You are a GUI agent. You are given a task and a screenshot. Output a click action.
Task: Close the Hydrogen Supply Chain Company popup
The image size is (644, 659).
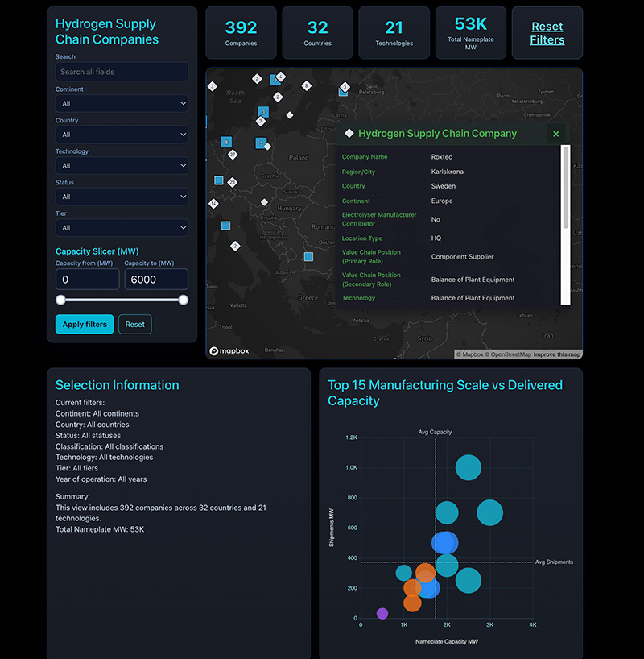(x=555, y=134)
